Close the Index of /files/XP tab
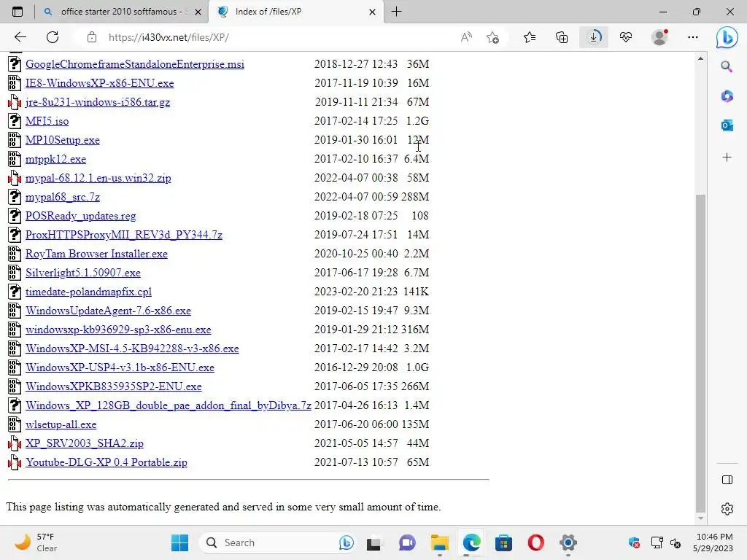Image resolution: width=747 pixels, height=560 pixels. point(373,12)
